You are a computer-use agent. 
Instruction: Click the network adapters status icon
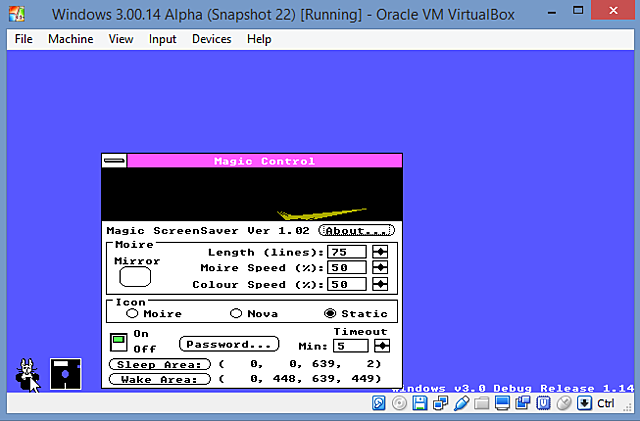point(440,403)
